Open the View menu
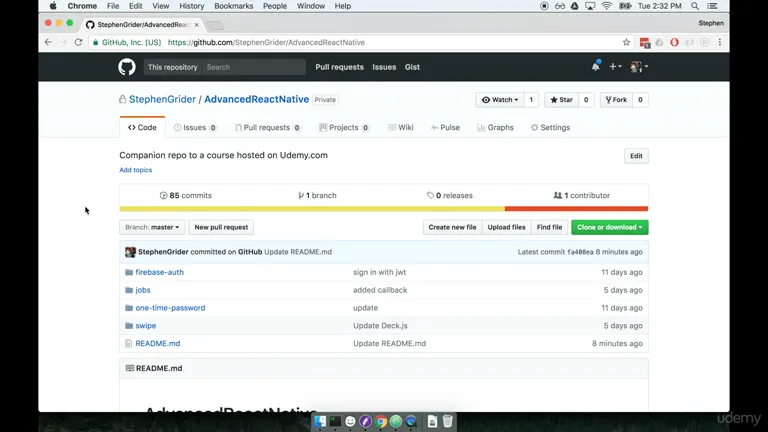 click(161, 6)
